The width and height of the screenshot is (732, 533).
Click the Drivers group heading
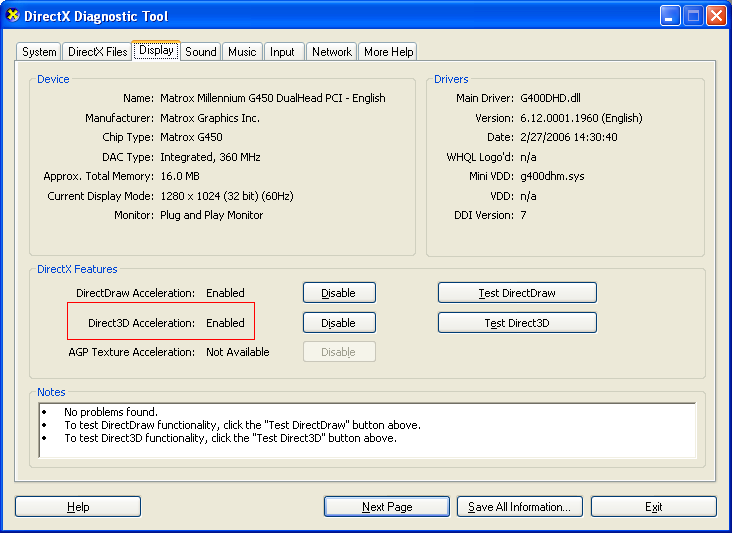pos(451,79)
